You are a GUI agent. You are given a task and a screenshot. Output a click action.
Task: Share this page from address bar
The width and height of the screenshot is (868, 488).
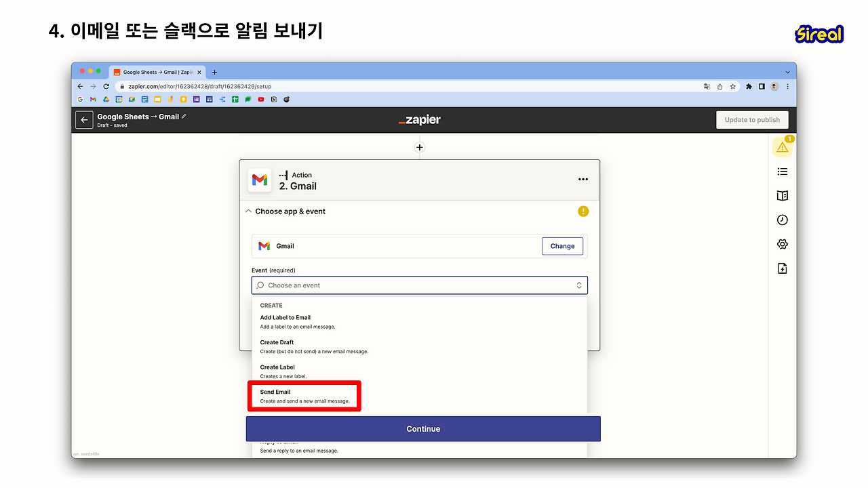point(719,87)
